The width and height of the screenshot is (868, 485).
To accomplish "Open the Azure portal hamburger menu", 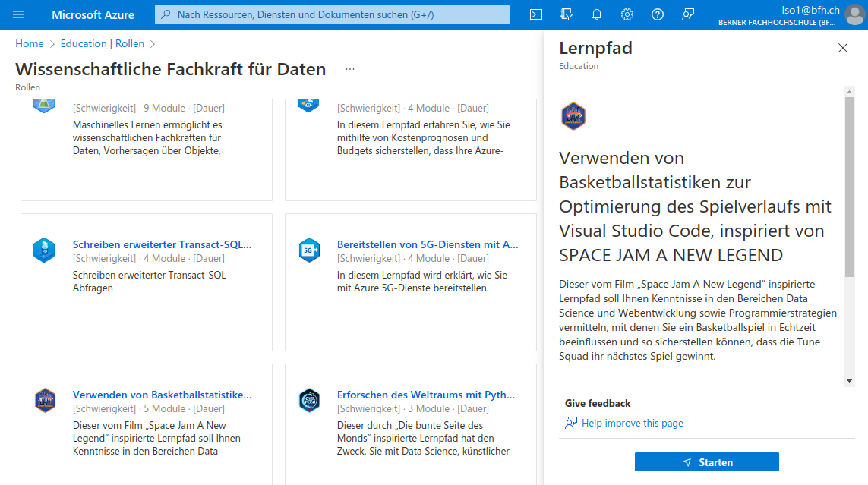I will click(x=18, y=14).
